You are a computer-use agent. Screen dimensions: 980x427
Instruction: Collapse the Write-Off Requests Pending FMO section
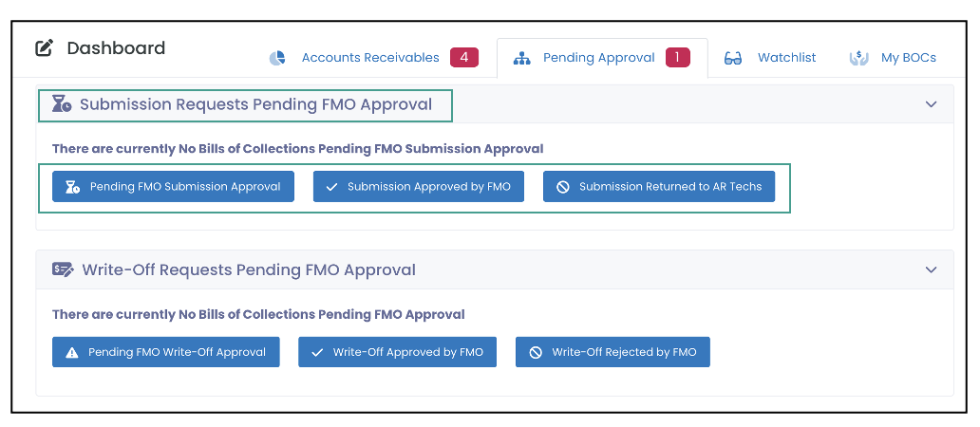coord(932,269)
